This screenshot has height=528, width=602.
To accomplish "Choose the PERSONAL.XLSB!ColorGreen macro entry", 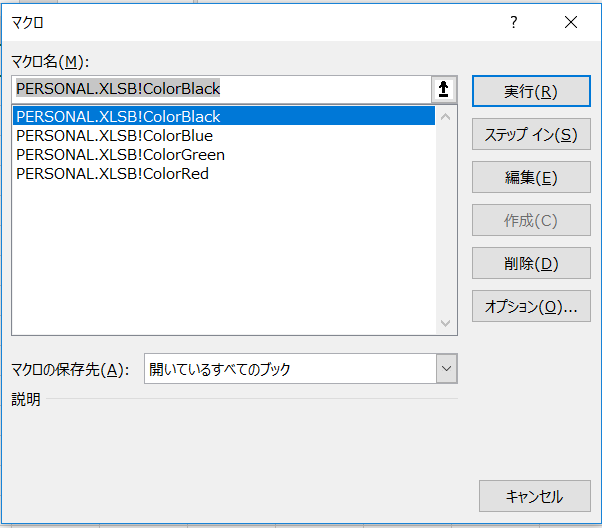I will tap(120, 155).
